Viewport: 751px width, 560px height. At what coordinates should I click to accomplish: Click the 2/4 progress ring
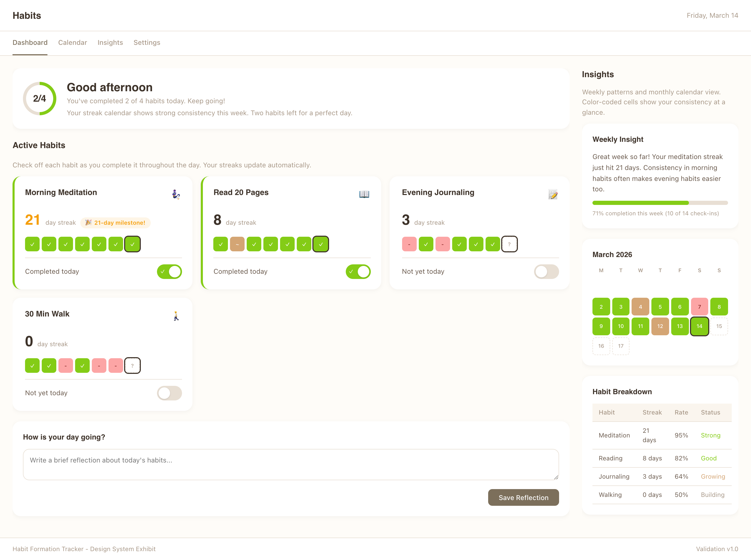point(40,99)
